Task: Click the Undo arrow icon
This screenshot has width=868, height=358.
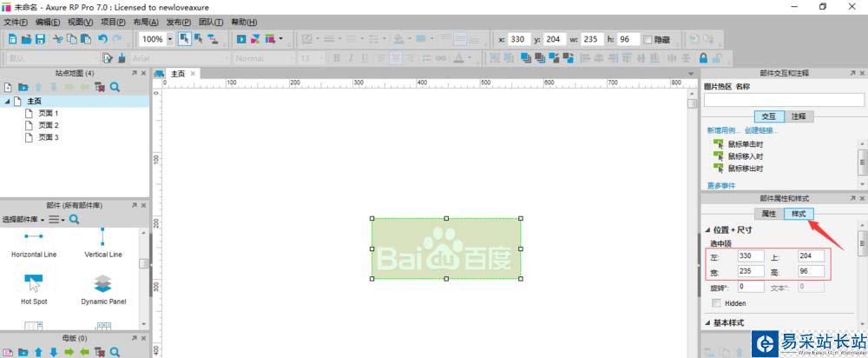Action: pos(103,39)
